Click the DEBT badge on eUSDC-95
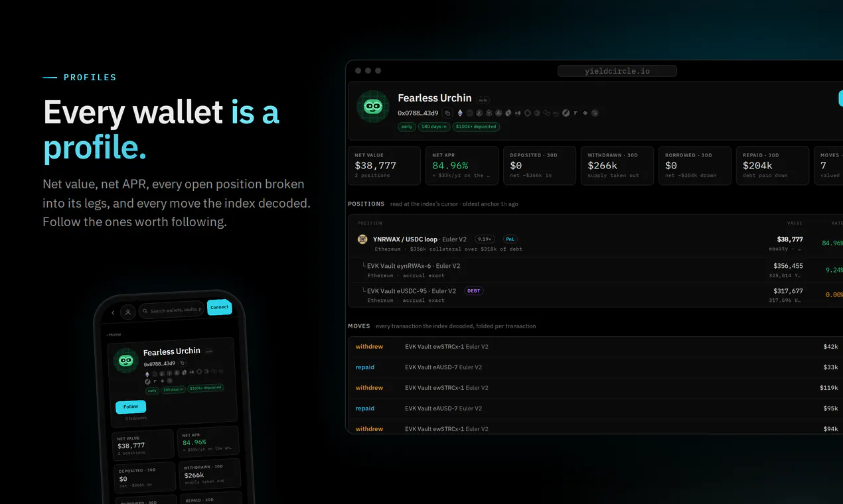The image size is (843, 504). pos(473,290)
